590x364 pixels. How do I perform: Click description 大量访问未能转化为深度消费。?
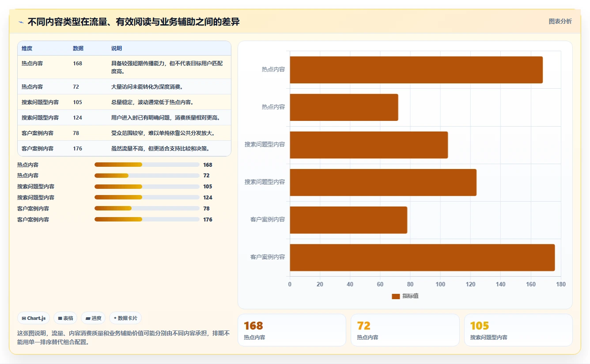coord(147,87)
